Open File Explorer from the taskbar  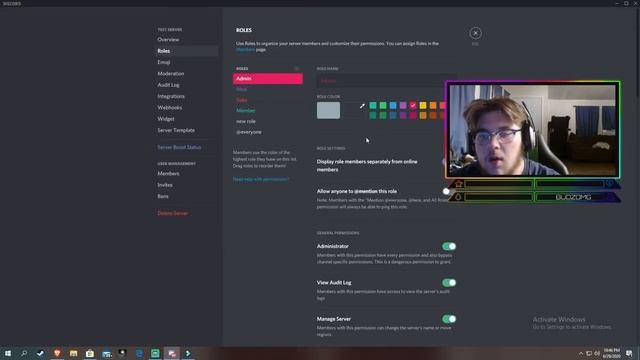tap(73, 353)
